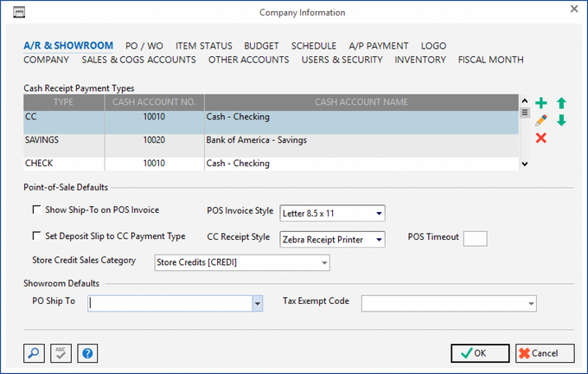The image size is (588, 374).
Task: Click account number 10020 cell
Action: pos(154,145)
